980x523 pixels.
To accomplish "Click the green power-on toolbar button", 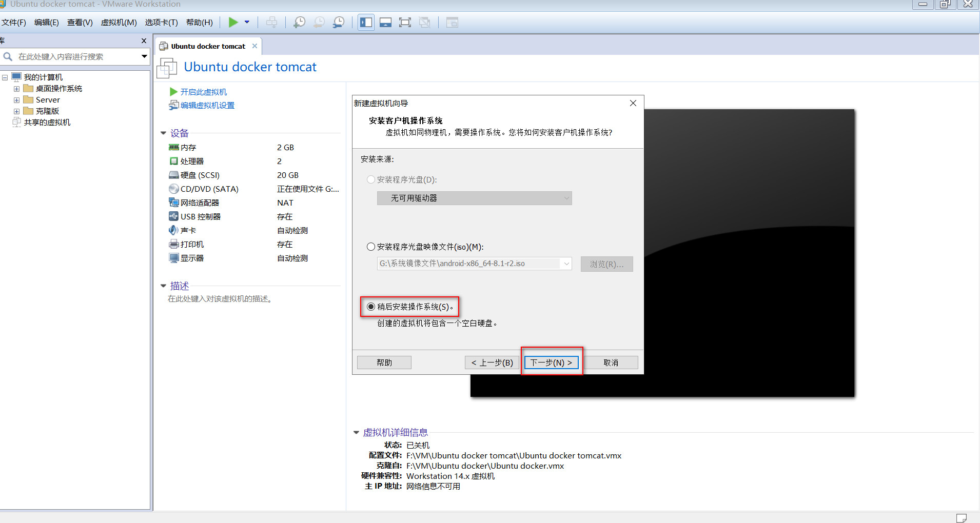I will pyautogui.click(x=233, y=22).
